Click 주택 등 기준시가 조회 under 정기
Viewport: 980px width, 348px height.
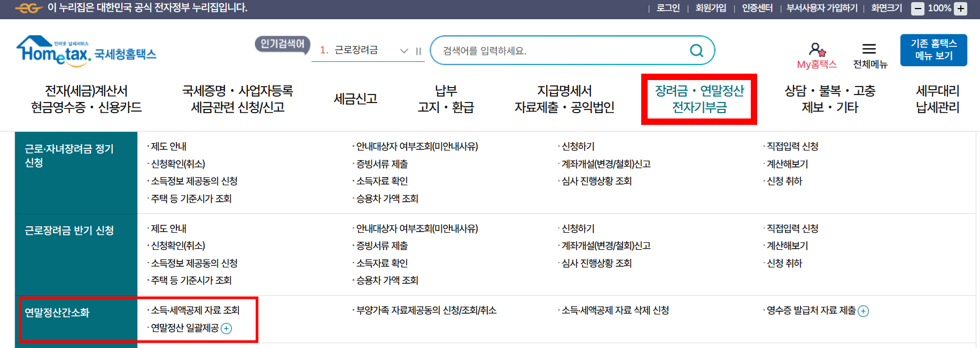[x=191, y=199]
